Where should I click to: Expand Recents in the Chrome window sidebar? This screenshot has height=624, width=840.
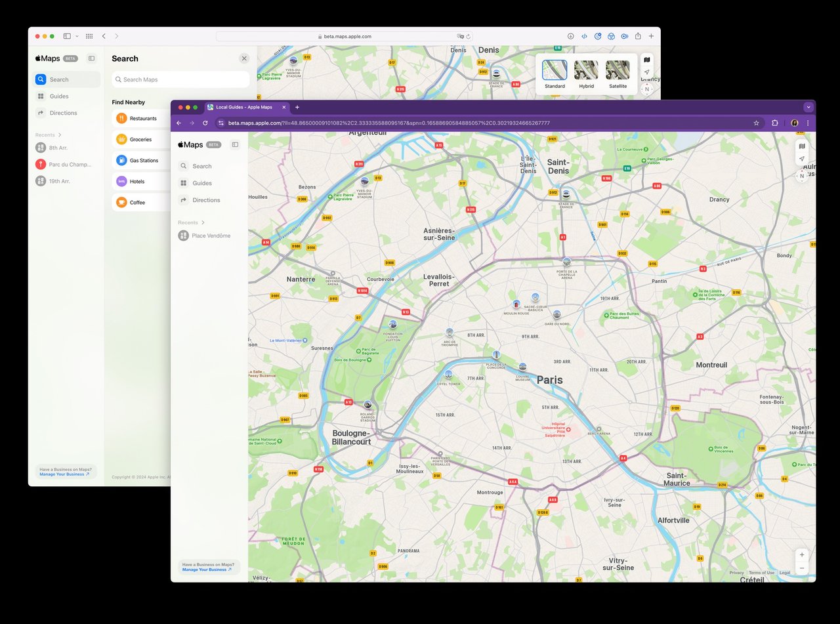tap(191, 222)
